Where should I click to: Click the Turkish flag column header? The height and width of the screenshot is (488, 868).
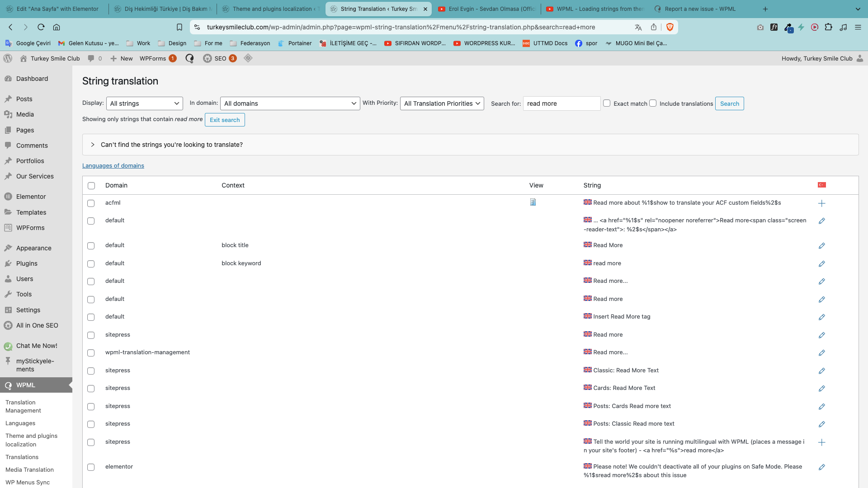pyautogui.click(x=821, y=185)
